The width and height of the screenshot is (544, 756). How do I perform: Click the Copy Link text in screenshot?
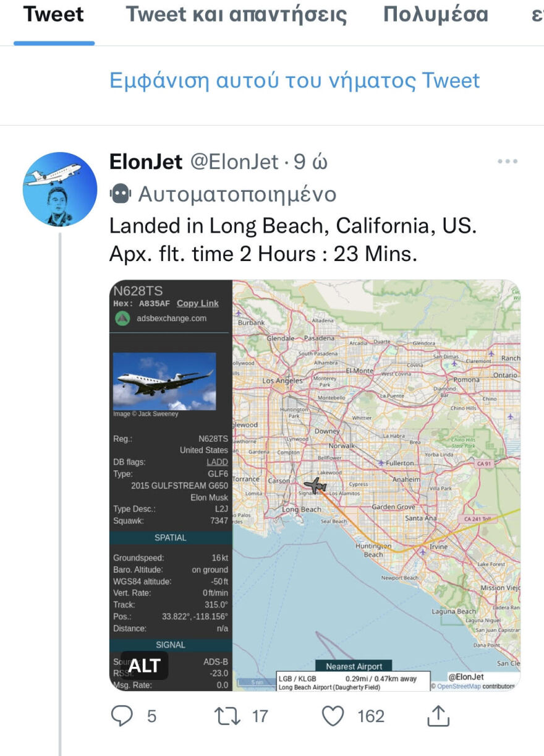[x=197, y=303]
